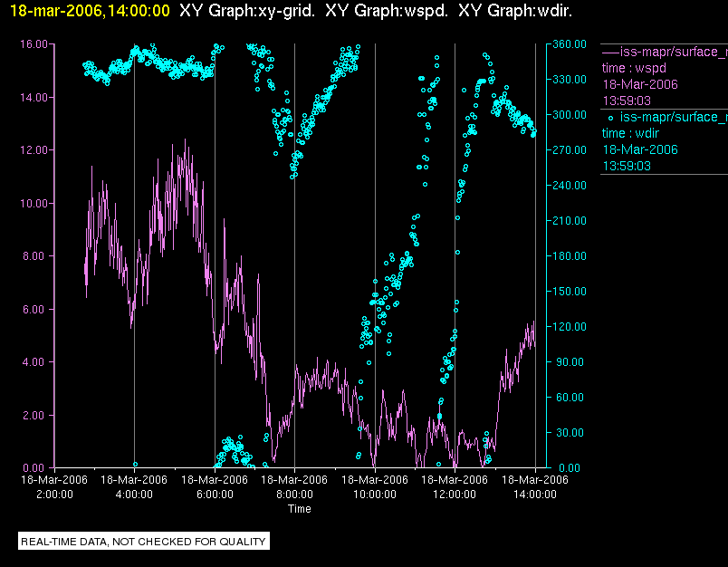
Task: Click the legend text time : wdir
Action: (630, 134)
